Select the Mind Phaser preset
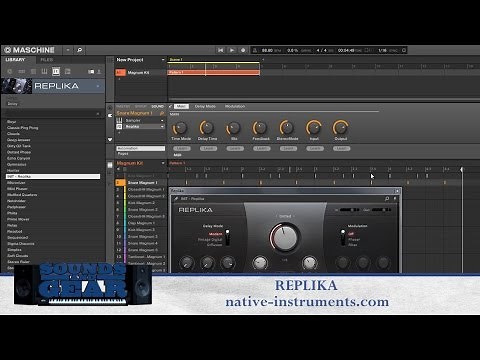480x360 pixels. tap(17, 189)
